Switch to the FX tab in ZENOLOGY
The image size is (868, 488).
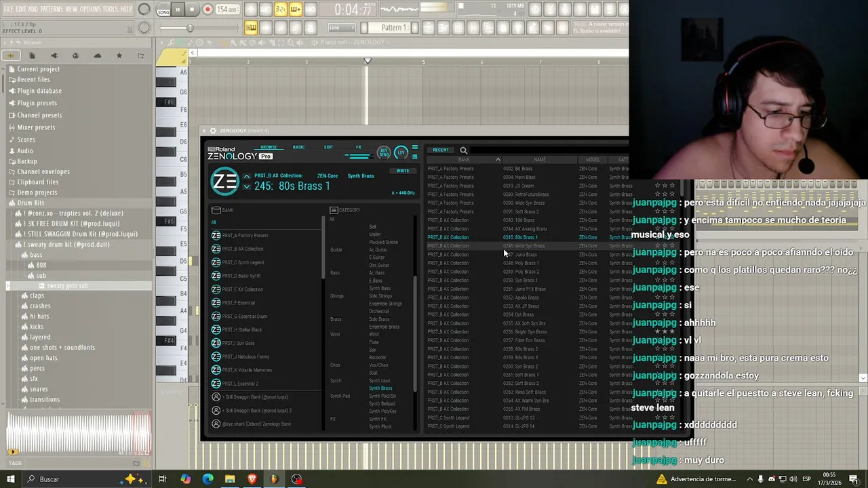(359, 147)
